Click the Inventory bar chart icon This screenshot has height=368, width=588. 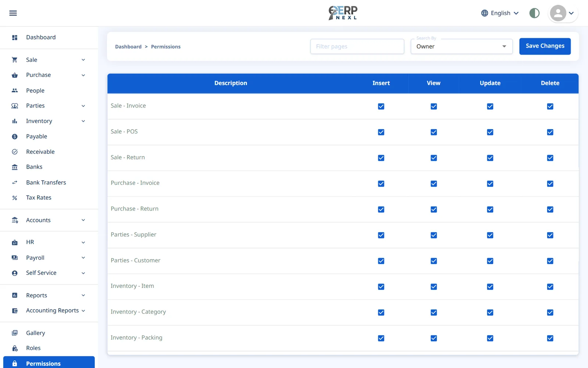click(x=15, y=121)
